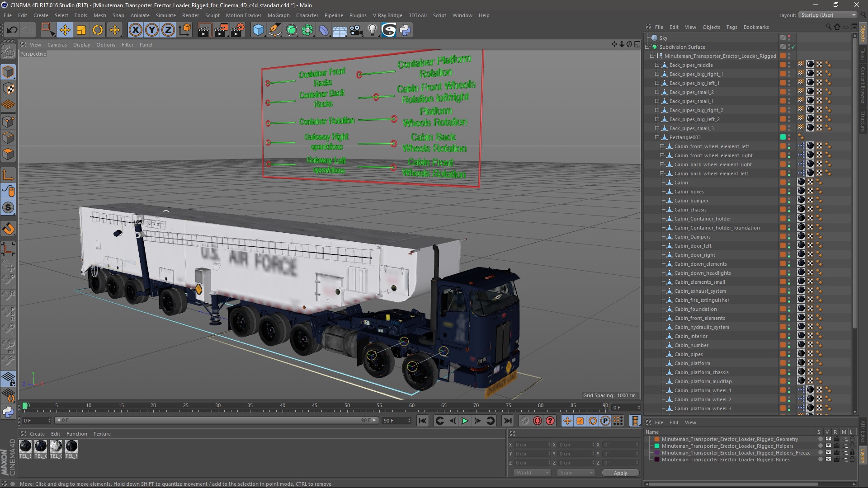Add a camera object icon
Viewport: 868px width, 488px height.
pyautogui.click(x=356, y=30)
